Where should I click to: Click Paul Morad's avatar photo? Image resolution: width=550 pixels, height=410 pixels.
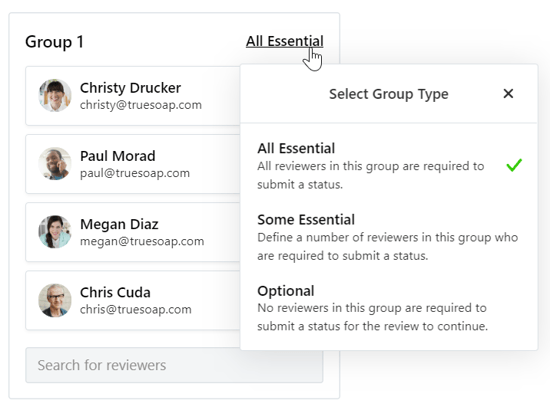(x=55, y=163)
